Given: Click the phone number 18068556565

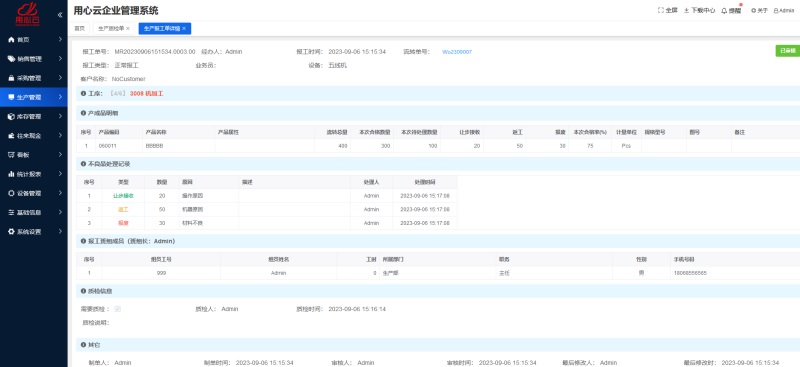Looking at the screenshot, I should (x=690, y=273).
